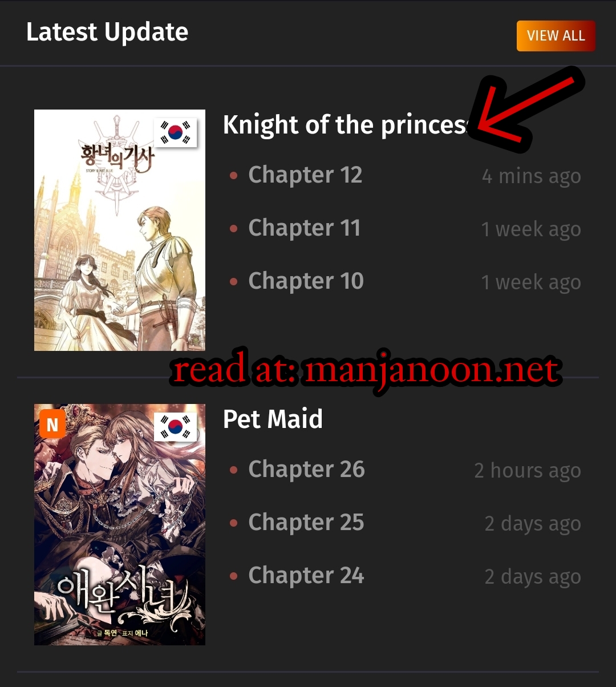
Task: Open Pet Maid Chapter 25
Action: [x=306, y=522]
